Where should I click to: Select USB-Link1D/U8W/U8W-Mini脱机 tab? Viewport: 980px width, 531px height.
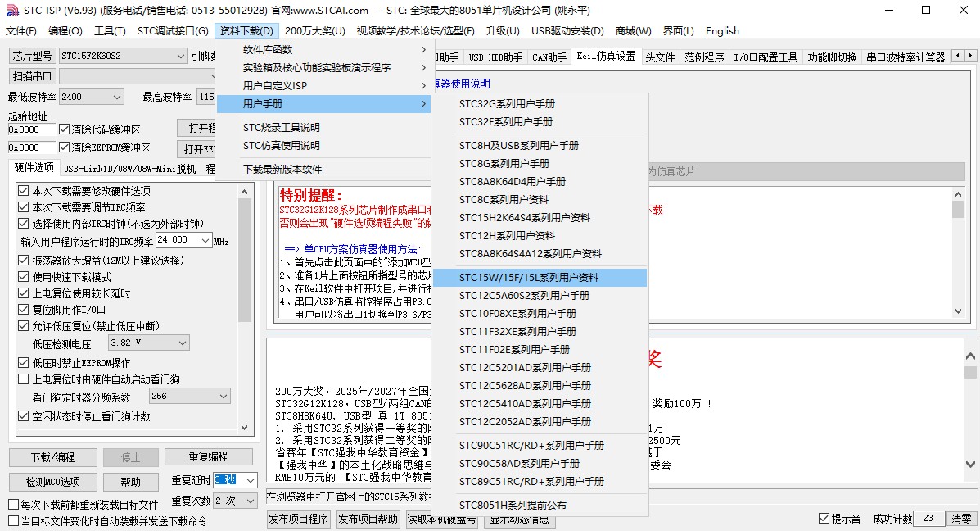tap(129, 169)
